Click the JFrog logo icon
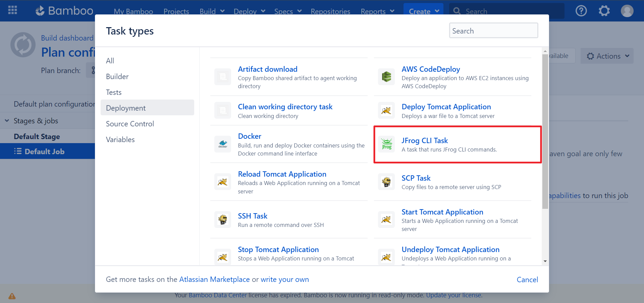Screen dimensions: 644x303 (x=386, y=144)
